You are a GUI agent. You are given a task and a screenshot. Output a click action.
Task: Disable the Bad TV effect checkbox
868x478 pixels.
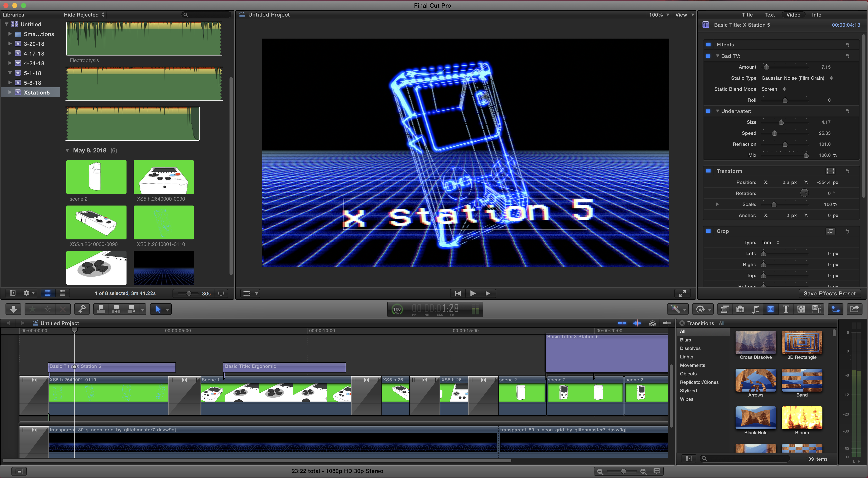(708, 56)
